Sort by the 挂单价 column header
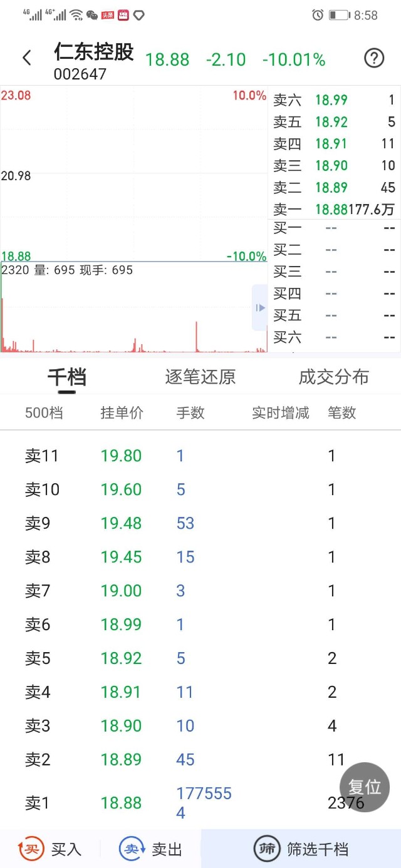 coord(122,412)
